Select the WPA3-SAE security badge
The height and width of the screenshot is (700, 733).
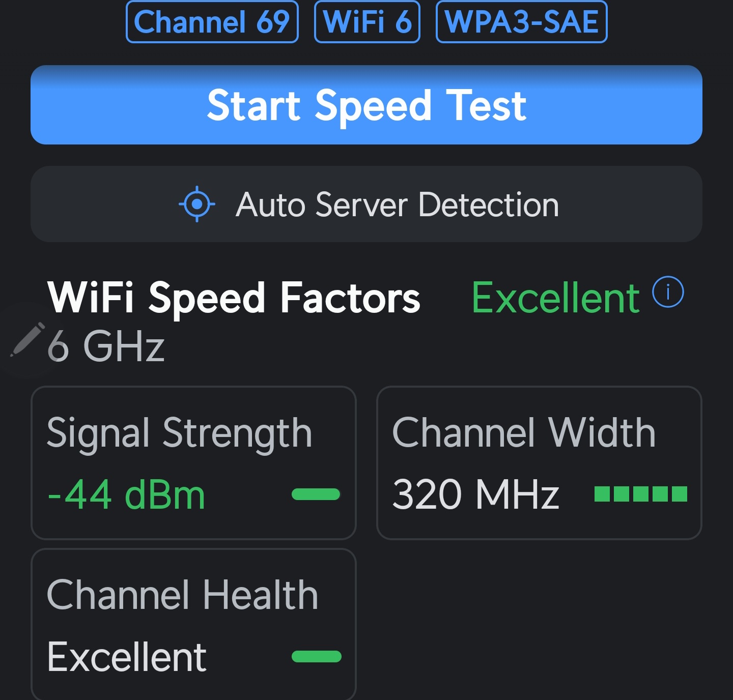click(521, 22)
